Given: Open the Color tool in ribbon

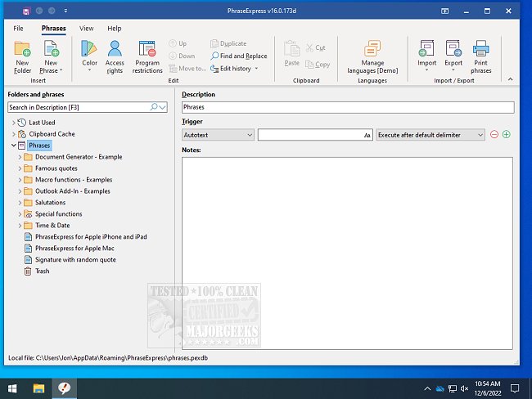Looking at the screenshot, I should pyautogui.click(x=89, y=49).
